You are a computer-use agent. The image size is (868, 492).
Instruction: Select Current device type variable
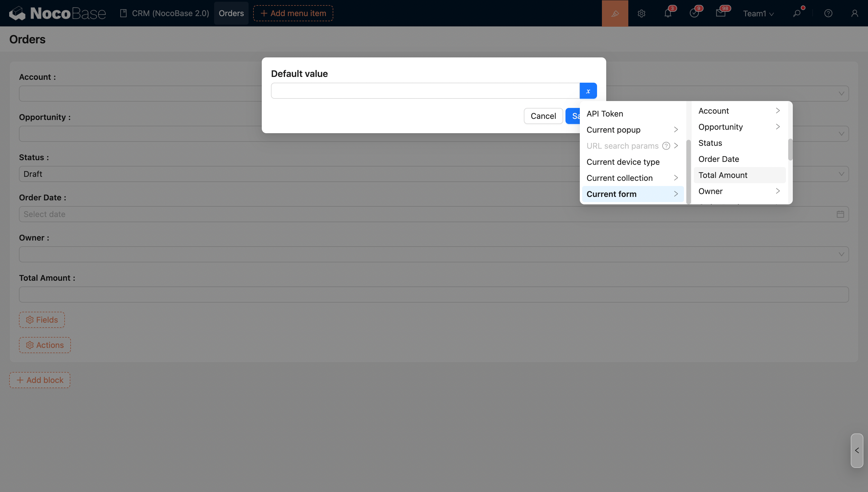(x=623, y=162)
